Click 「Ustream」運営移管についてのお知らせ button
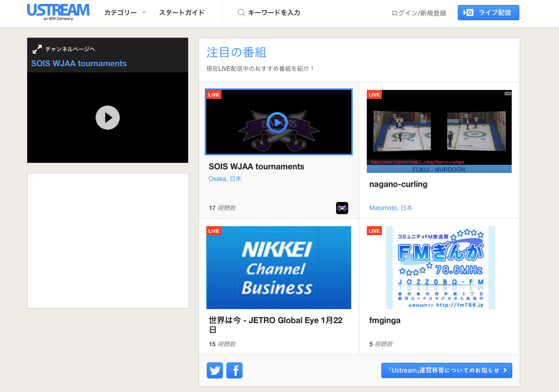The width and height of the screenshot is (559, 392). (x=447, y=370)
